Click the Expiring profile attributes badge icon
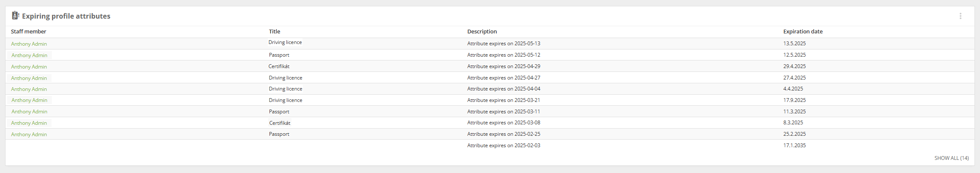This screenshot has width=980, height=173. click(x=16, y=16)
